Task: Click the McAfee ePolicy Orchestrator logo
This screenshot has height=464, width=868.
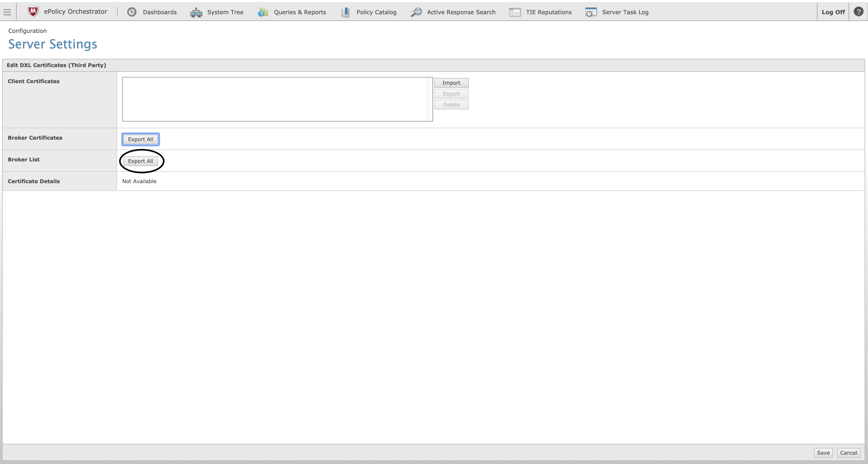Action: click(x=33, y=11)
